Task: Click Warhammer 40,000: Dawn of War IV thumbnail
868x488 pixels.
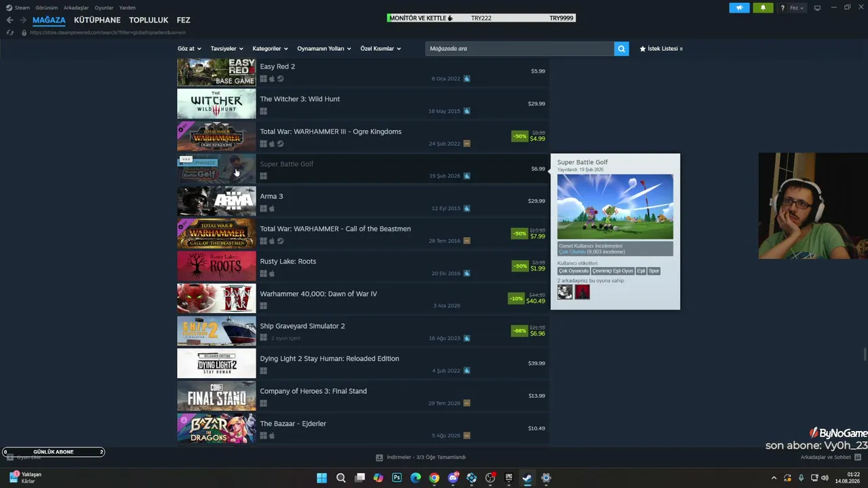Action: [216, 300]
